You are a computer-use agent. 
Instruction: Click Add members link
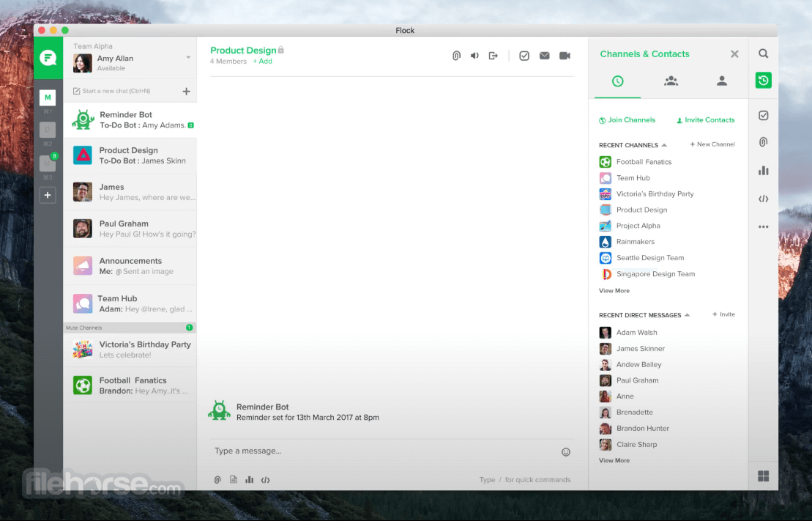coord(263,61)
